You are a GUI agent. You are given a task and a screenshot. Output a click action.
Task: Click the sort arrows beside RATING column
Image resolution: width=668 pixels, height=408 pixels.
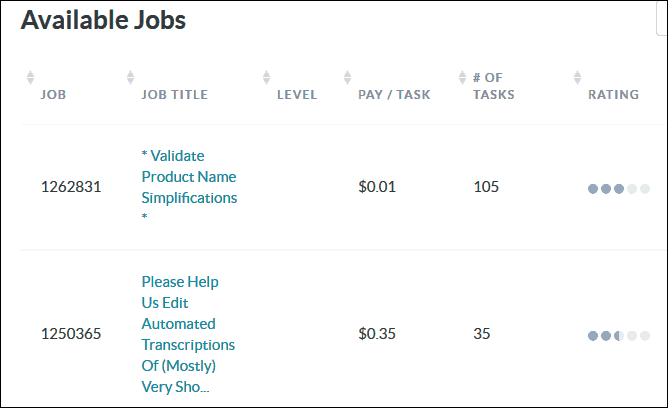point(577,78)
